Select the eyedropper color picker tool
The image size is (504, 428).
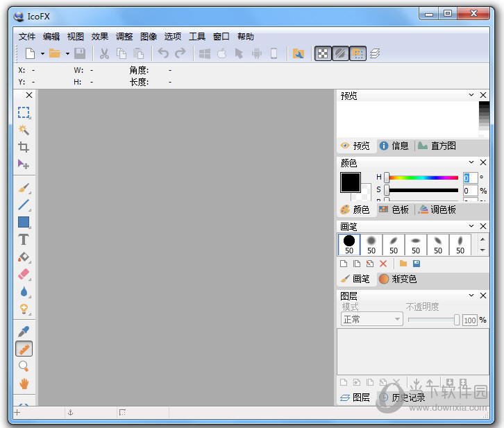coord(24,332)
